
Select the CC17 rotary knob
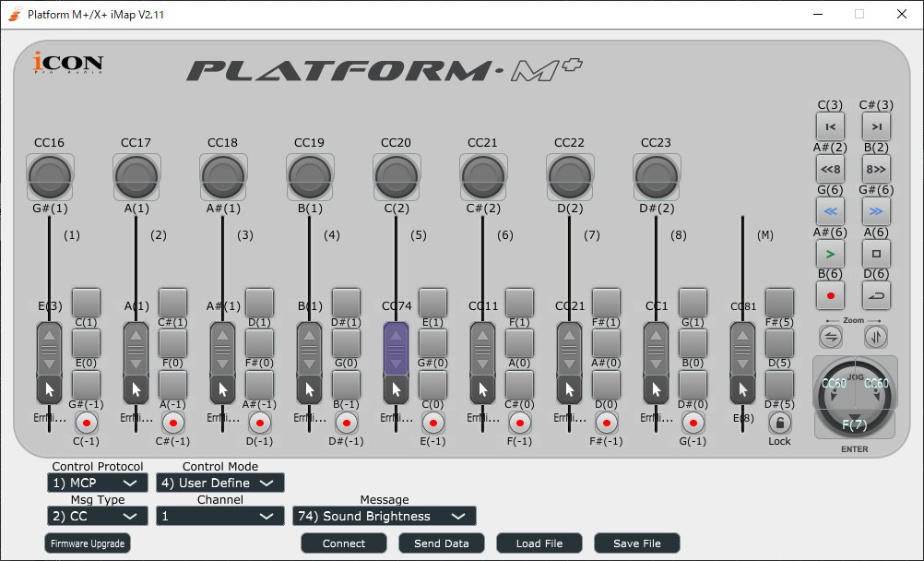click(x=136, y=176)
